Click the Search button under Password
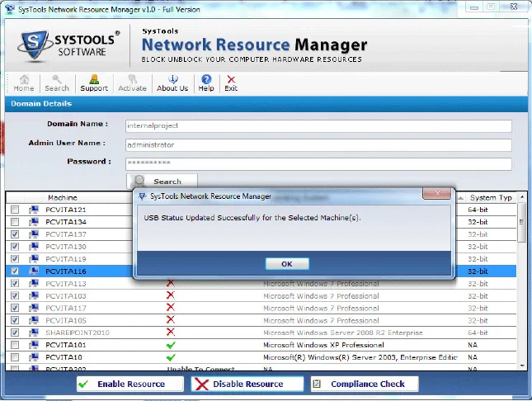532x401 pixels. (162, 182)
